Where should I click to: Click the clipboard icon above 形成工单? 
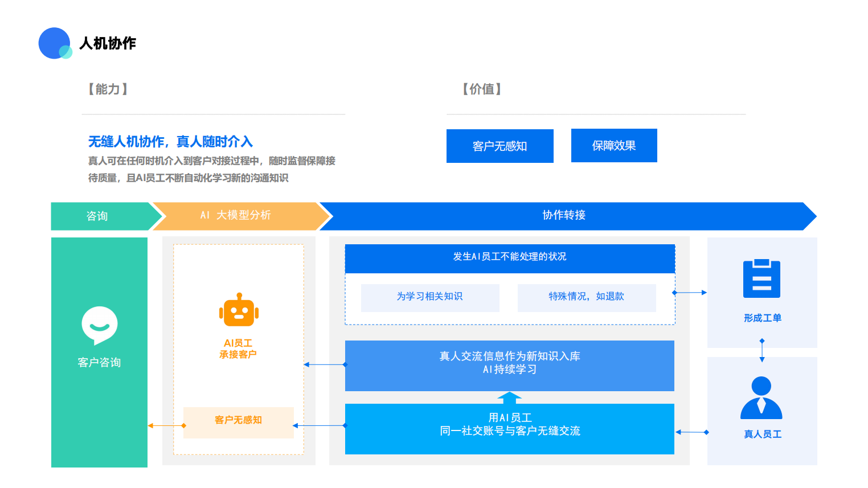[x=761, y=280]
